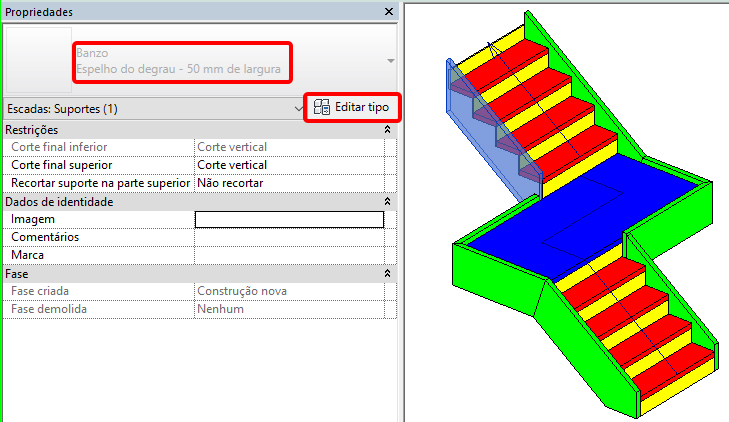Collapse the Restrições section
The width and height of the screenshot is (729, 422).
(387, 130)
